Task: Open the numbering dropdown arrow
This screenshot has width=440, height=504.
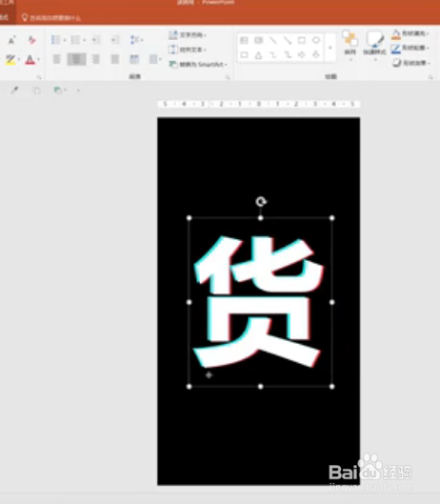Action: click(85, 40)
